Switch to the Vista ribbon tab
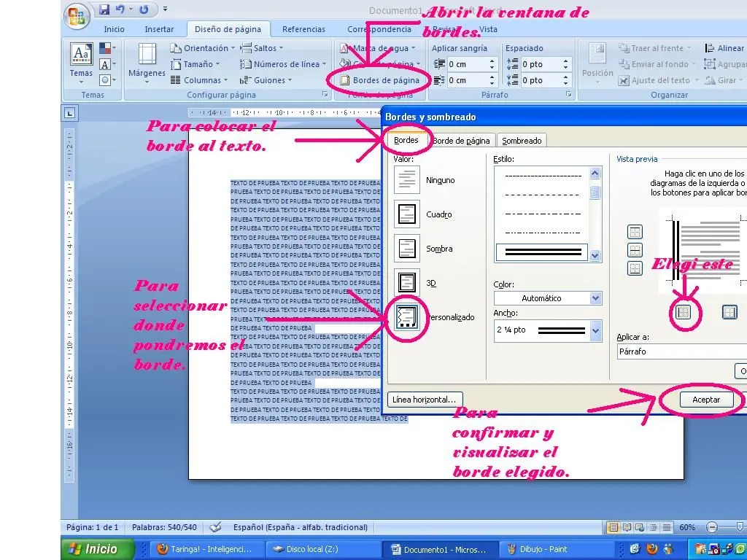747x560 pixels. pyautogui.click(x=488, y=29)
